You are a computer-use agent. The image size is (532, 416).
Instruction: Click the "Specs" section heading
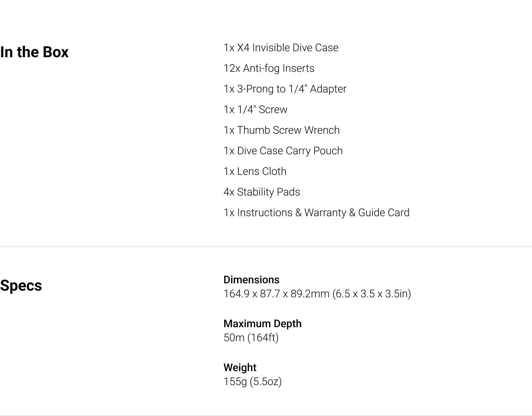tap(21, 286)
